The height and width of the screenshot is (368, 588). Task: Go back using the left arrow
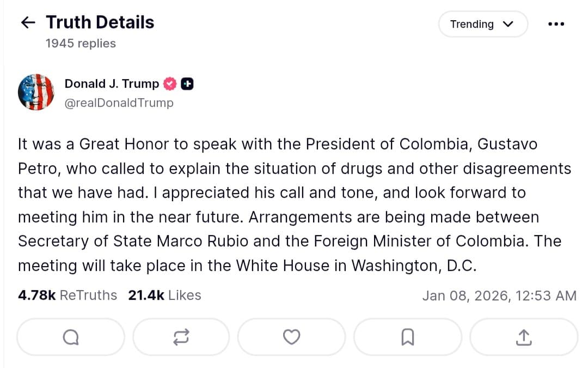coord(27,22)
